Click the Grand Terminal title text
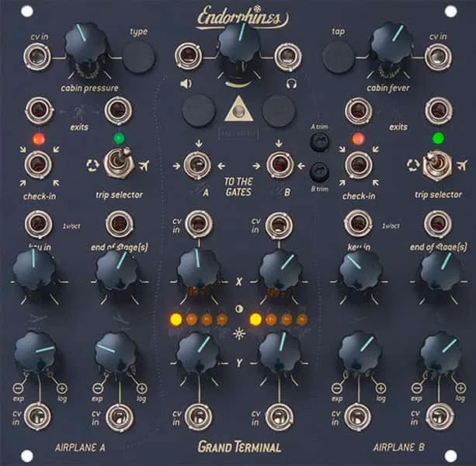The image size is (476, 466). point(239,447)
